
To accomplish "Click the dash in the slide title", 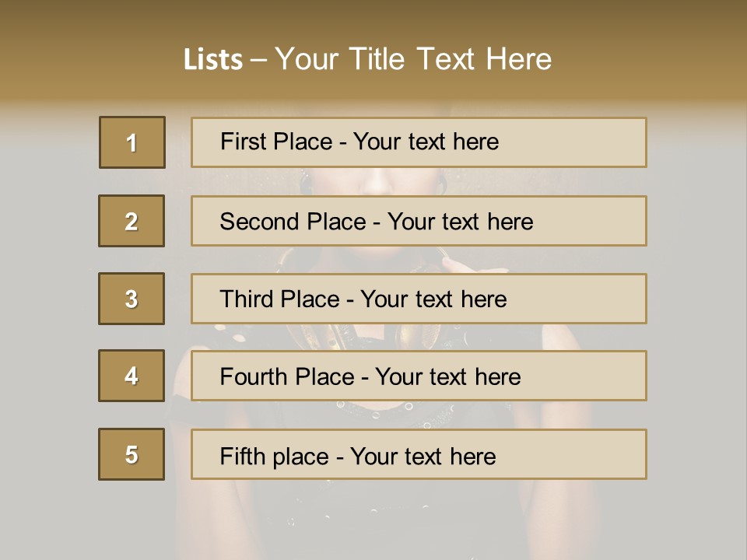I will [258, 59].
